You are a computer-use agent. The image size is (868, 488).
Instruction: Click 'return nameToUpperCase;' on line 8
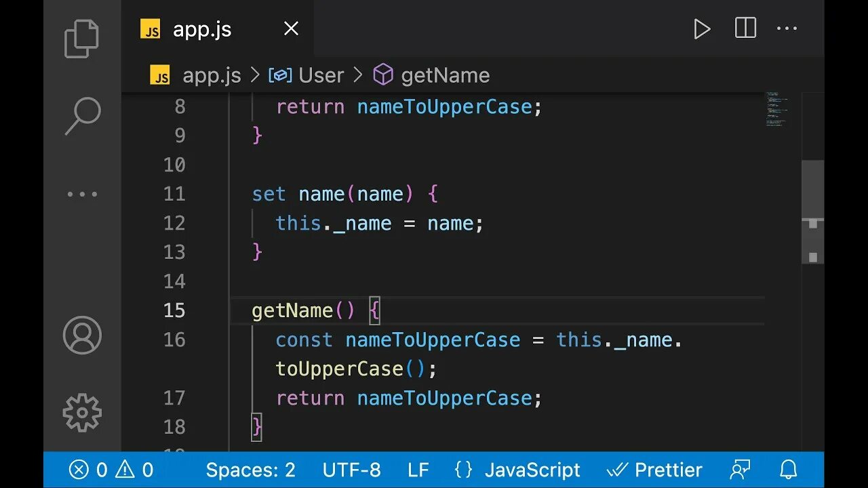pos(409,107)
